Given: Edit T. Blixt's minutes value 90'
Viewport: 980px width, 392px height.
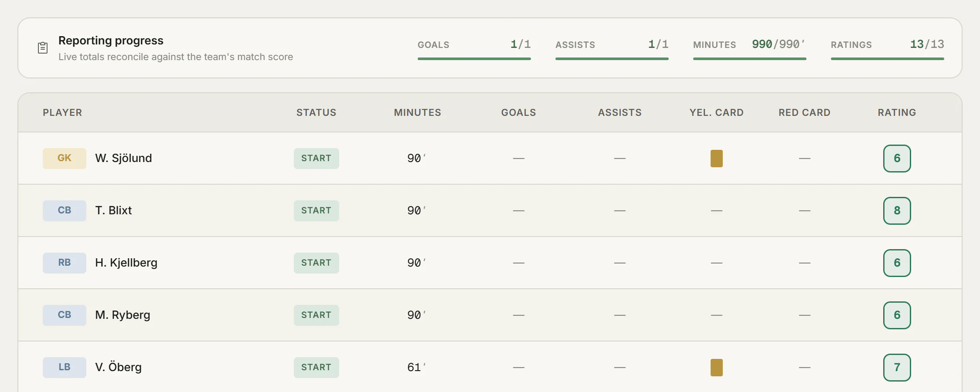Looking at the screenshot, I should pyautogui.click(x=417, y=210).
